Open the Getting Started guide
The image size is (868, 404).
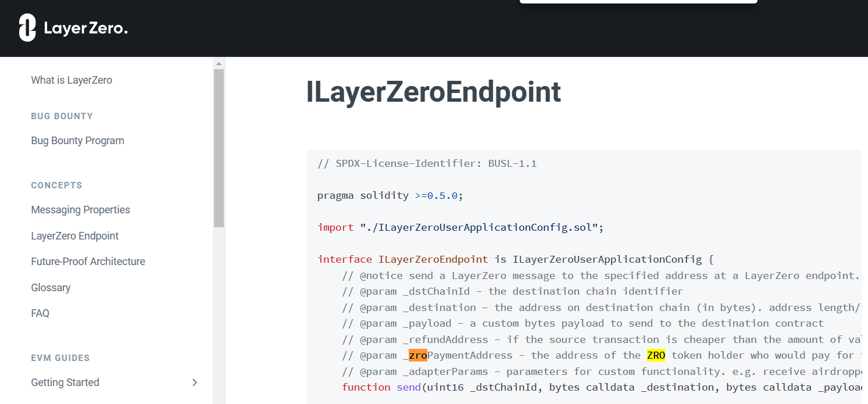point(65,382)
